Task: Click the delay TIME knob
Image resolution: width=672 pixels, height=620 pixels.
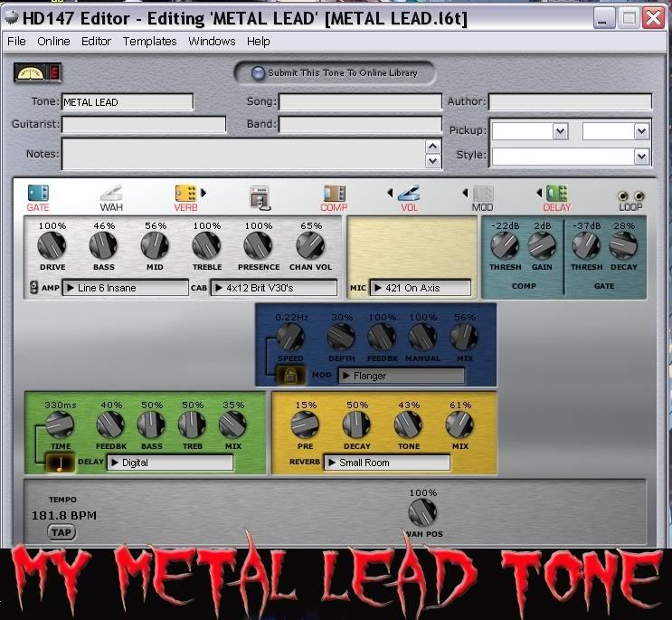Action: (60, 424)
